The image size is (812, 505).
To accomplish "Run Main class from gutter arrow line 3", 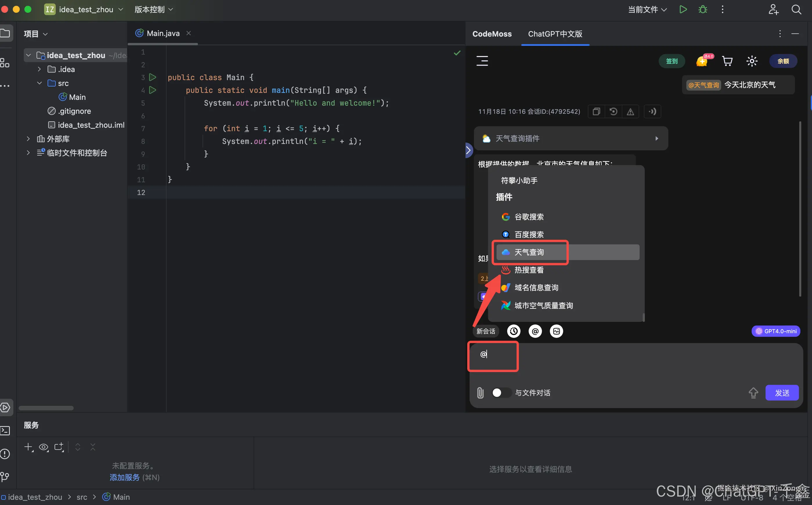I will point(153,77).
